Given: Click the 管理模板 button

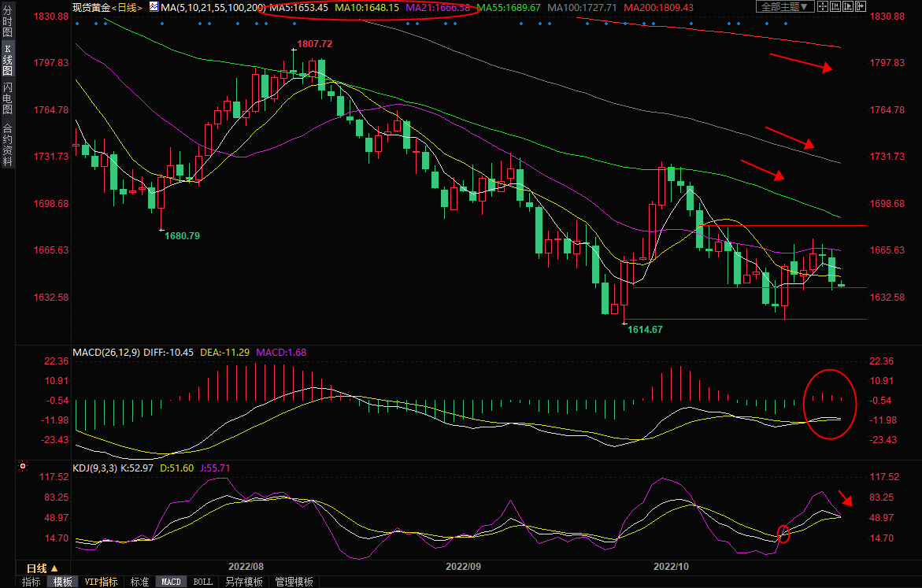Looking at the screenshot, I should click(294, 582).
